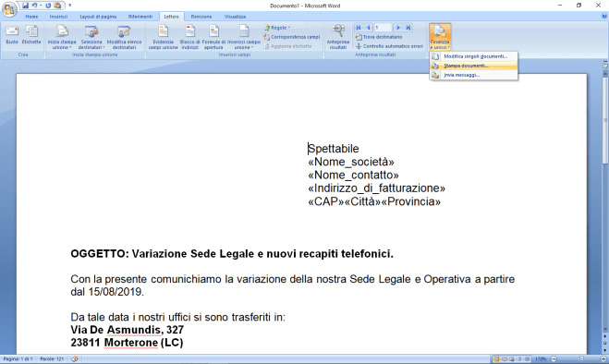Image resolution: width=609 pixels, height=364 pixels.
Task: Open Inizia stampa unione dropdown
Action: [x=62, y=37]
